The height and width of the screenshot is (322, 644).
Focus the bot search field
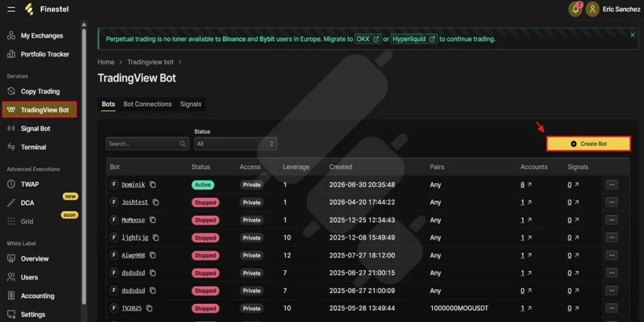click(147, 144)
